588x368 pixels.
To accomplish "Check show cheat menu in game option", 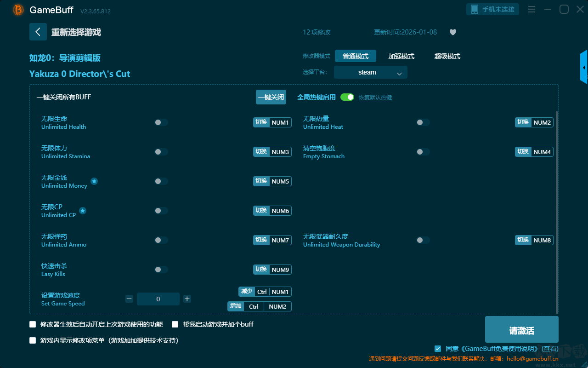I will coord(33,341).
